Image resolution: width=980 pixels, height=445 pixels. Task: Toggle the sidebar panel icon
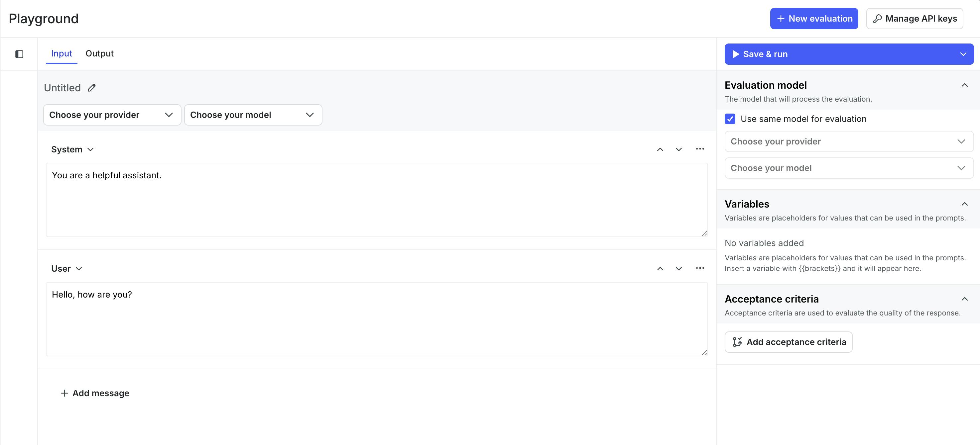(19, 54)
